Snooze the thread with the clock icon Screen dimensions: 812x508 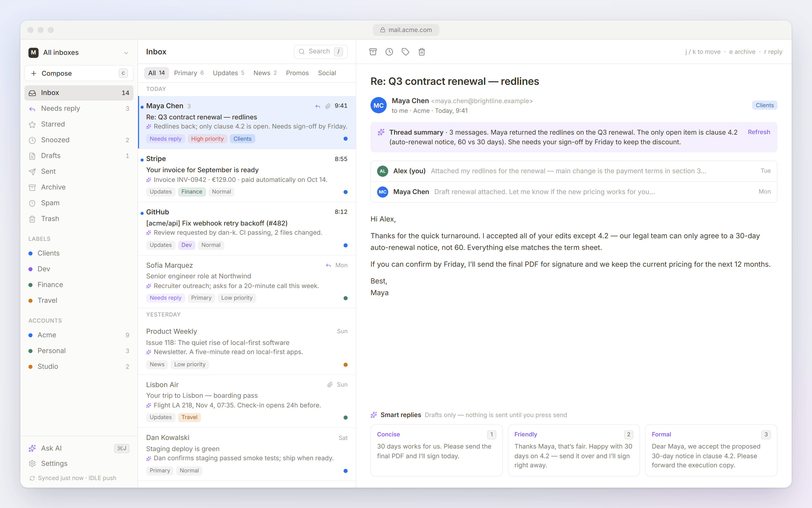(x=389, y=52)
